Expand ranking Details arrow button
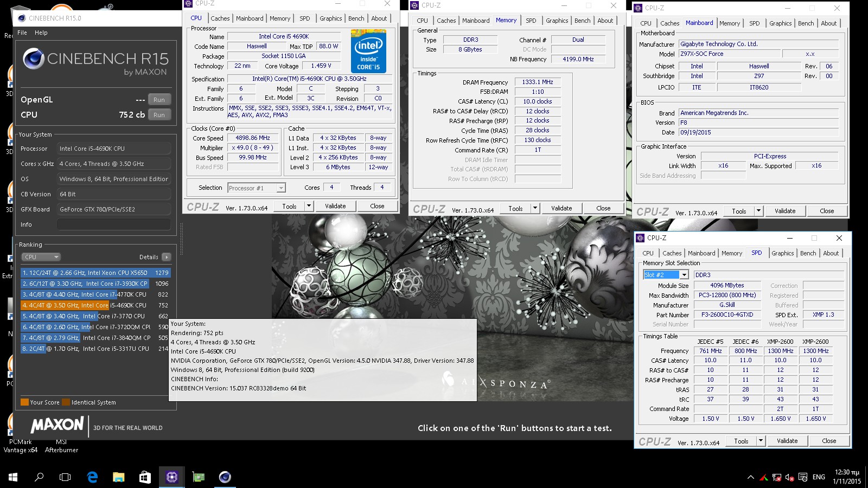Image resolution: width=868 pixels, height=488 pixels. (x=167, y=257)
